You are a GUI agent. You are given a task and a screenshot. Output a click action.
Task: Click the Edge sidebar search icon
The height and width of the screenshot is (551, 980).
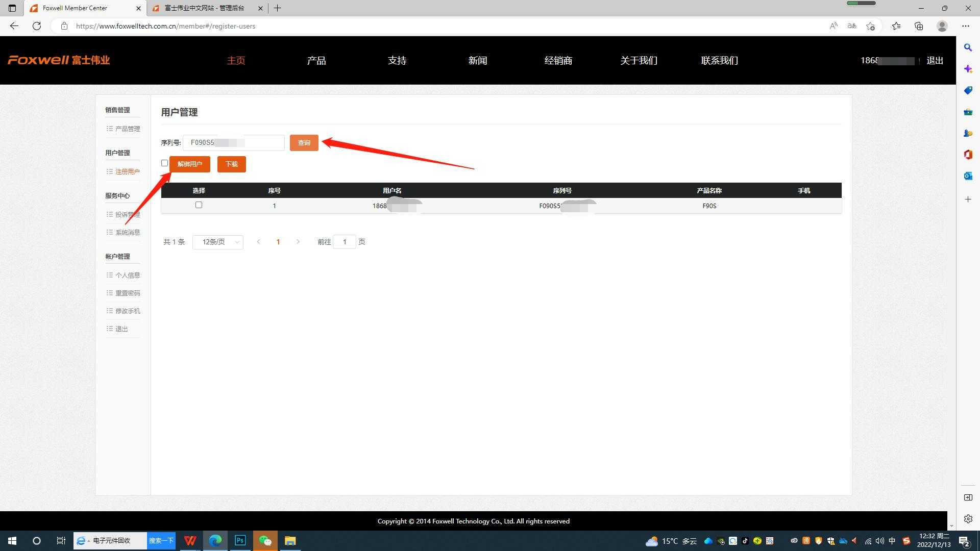968,47
